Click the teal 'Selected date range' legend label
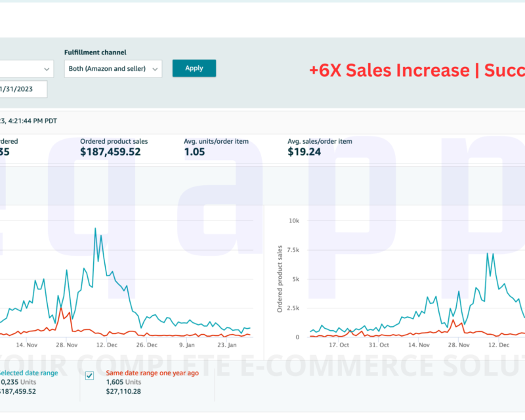Image resolution: width=525 pixels, height=420 pixels. tap(29, 373)
